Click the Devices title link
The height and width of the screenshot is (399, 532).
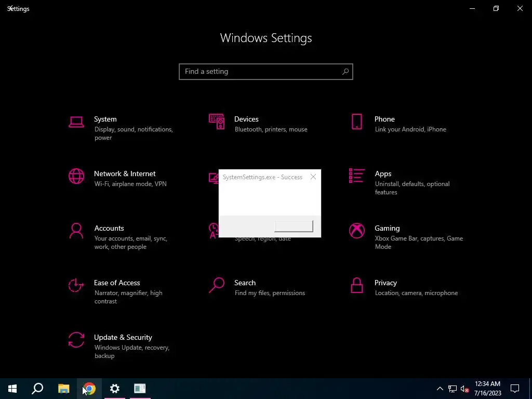click(246, 119)
